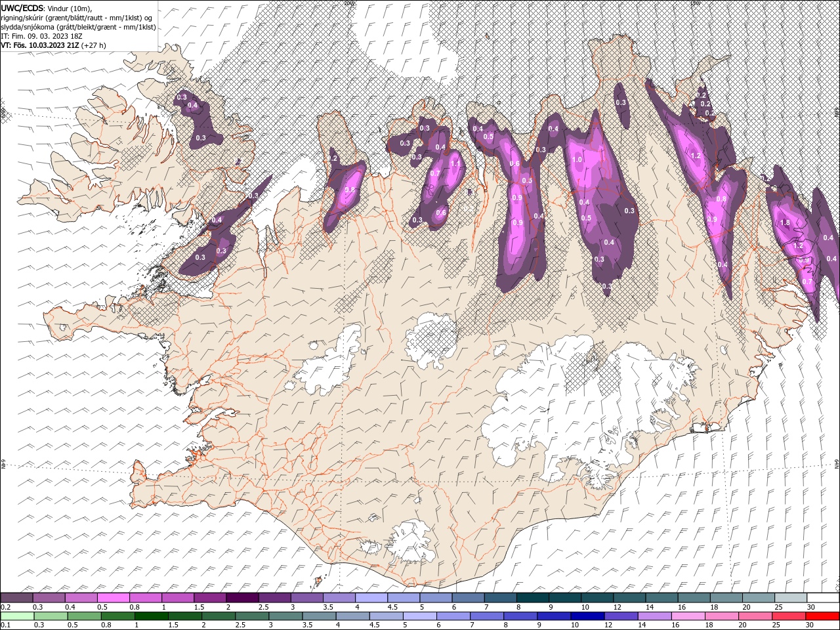840x630 pixels.
Task: Click the bottom legend swatch starting at 7
Action: (x=486, y=616)
